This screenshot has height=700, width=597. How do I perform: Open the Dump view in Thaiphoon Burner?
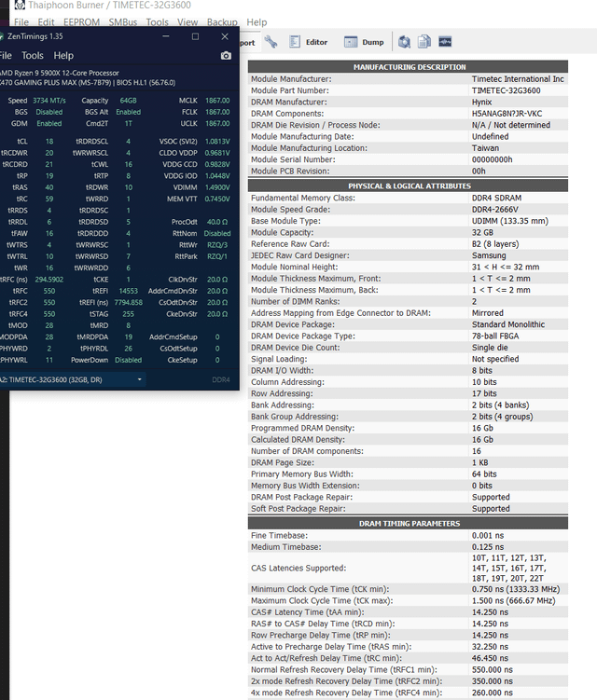point(364,42)
